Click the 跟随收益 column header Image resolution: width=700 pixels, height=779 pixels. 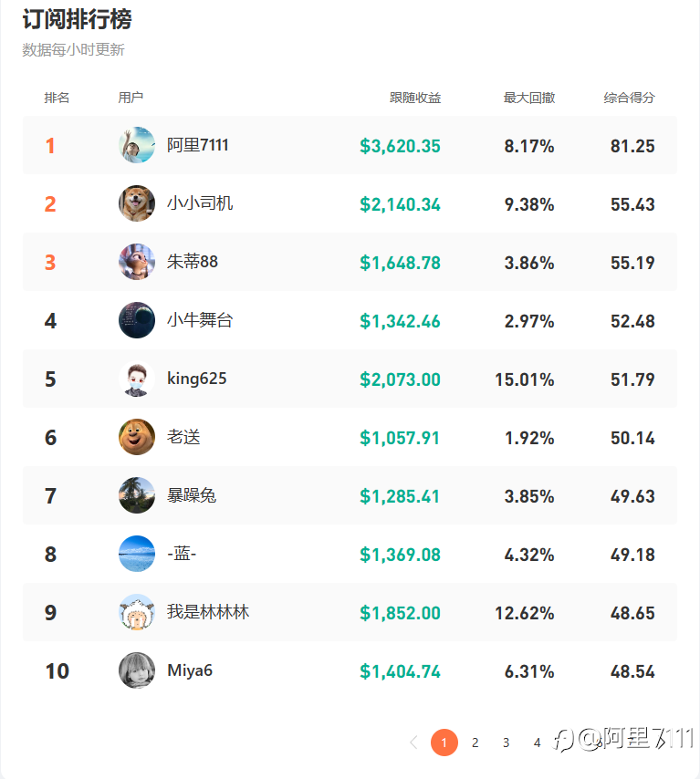[415, 98]
